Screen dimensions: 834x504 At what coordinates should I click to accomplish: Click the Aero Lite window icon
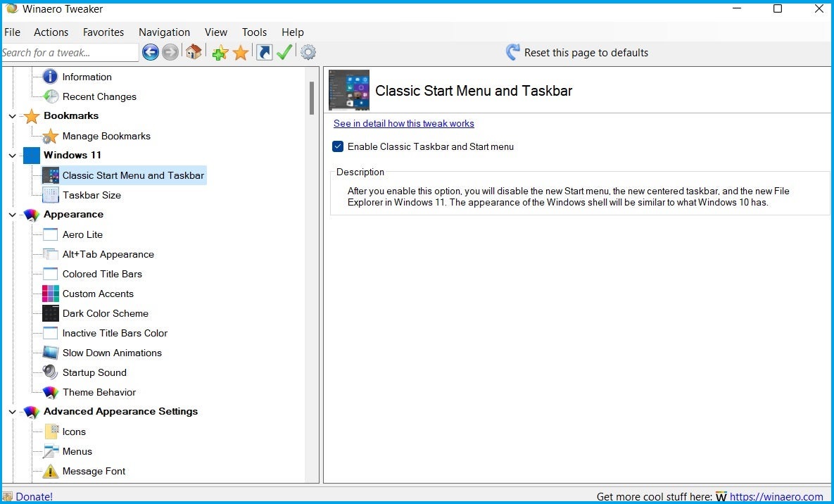[51, 234]
